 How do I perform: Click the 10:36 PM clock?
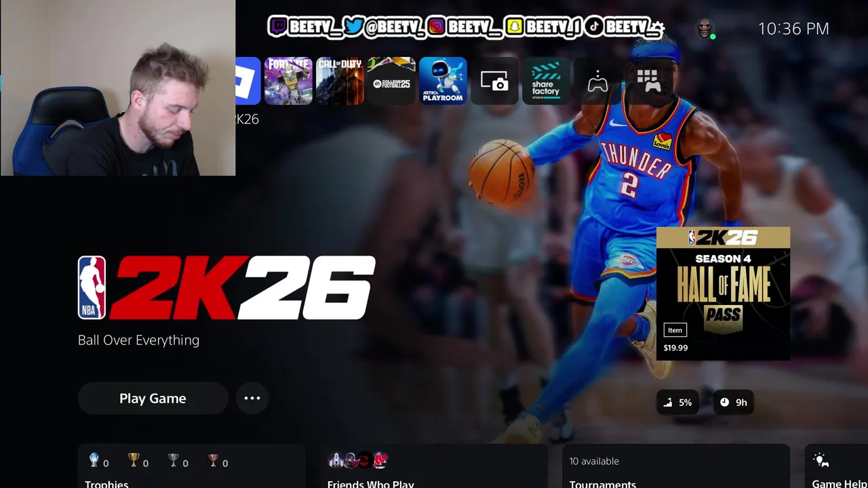(x=793, y=28)
